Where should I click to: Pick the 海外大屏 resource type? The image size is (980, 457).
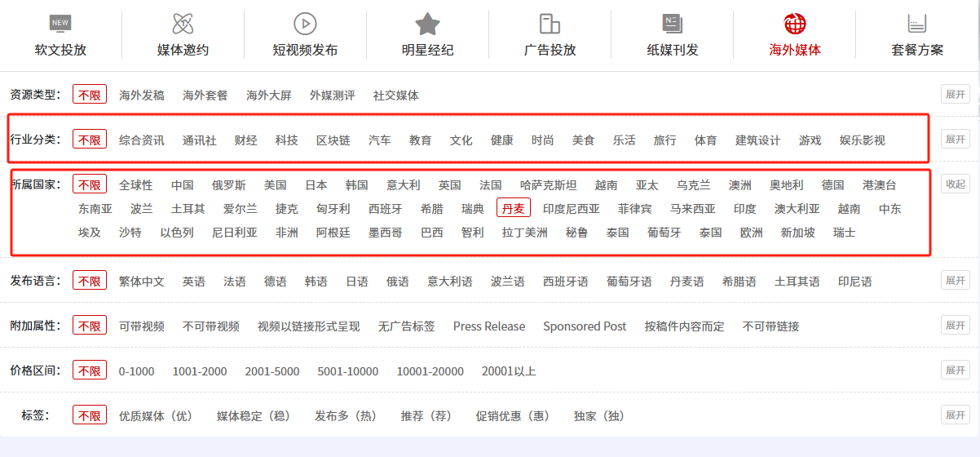(x=268, y=95)
